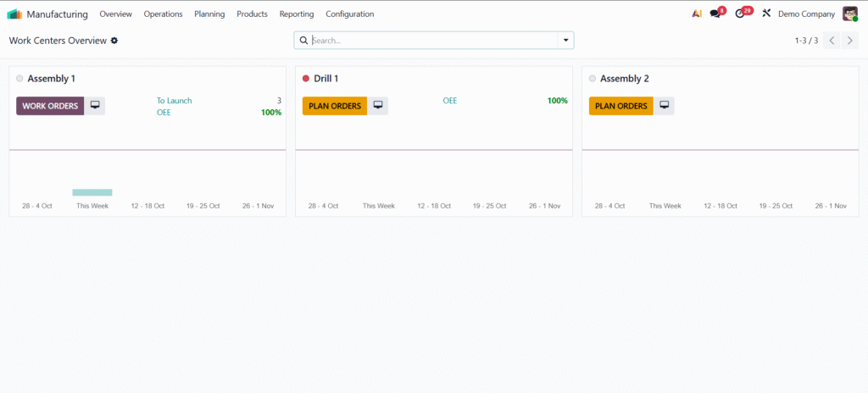Open activities clock icon with 29 badge
This screenshot has width=868, height=393.
coord(740,14)
